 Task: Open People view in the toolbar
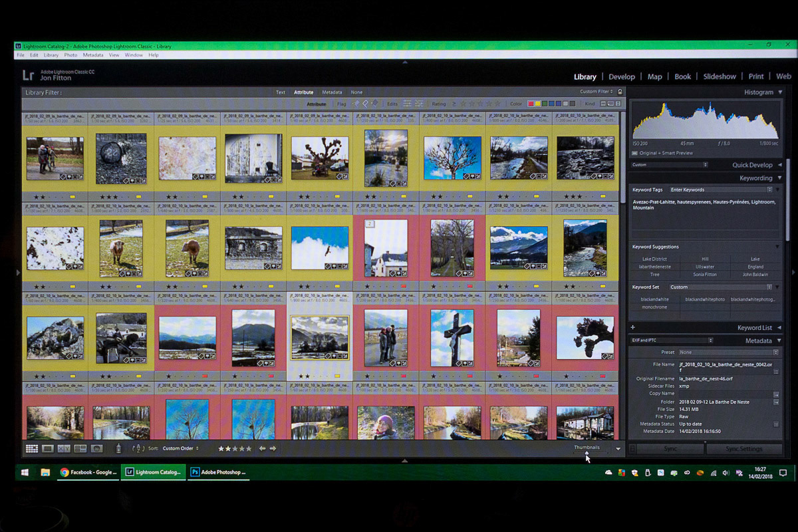click(96, 449)
